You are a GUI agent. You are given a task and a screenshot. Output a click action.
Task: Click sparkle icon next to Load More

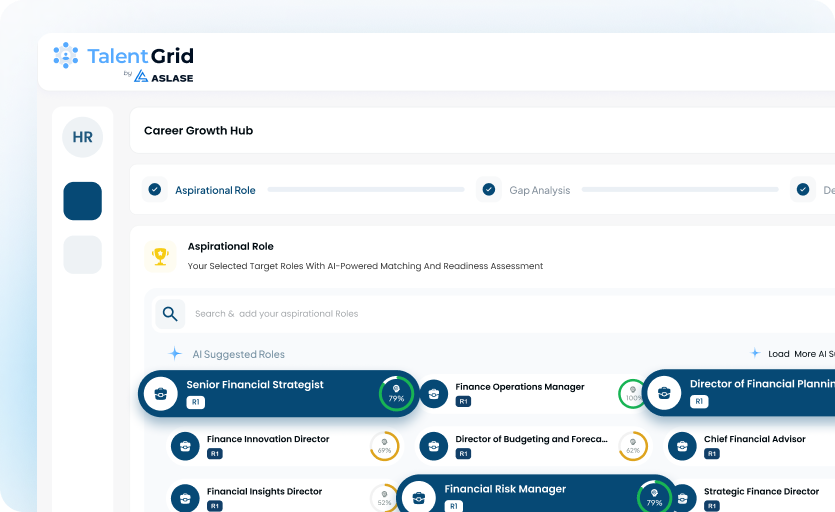click(x=755, y=353)
